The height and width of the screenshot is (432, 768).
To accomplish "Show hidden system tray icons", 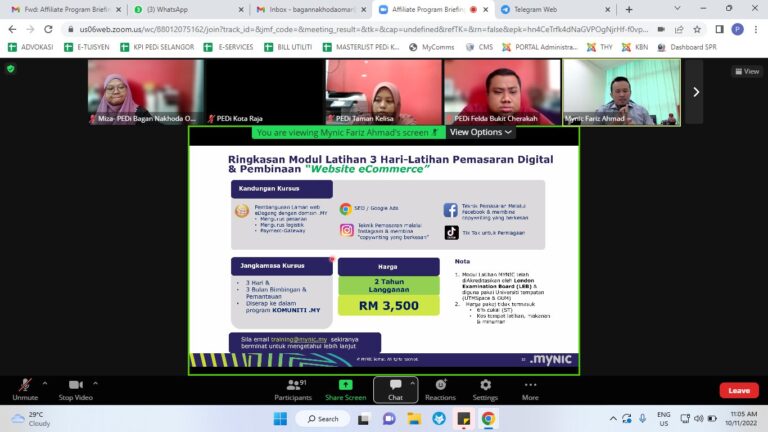I will 613,419.
